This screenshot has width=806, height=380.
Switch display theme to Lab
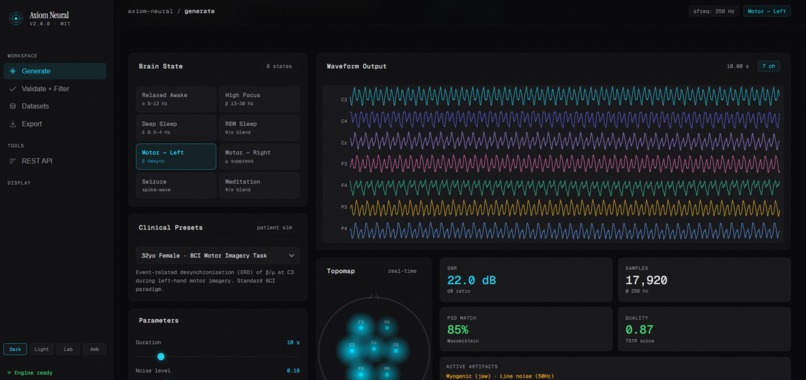coord(68,349)
